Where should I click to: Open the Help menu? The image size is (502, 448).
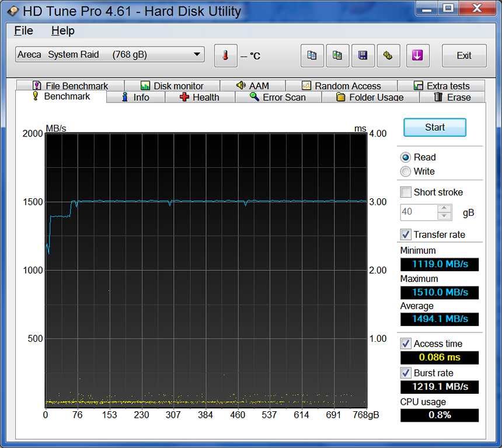[x=63, y=31]
